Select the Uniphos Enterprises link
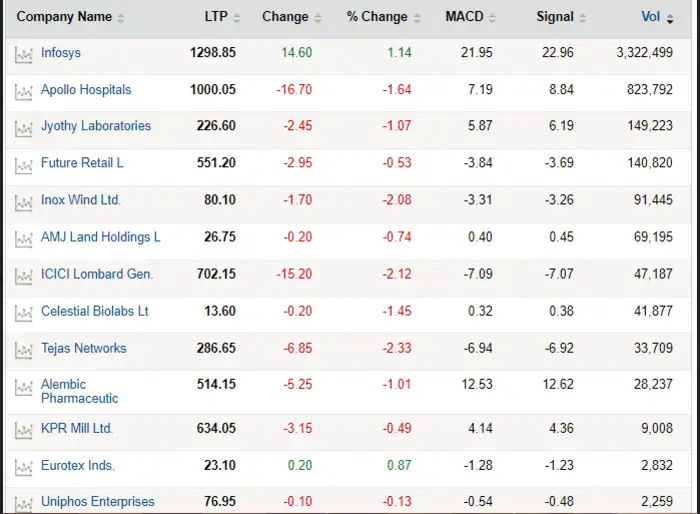 tap(97, 502)
